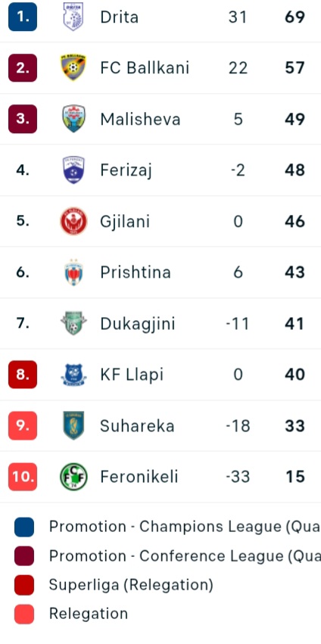Image resolution: width=321 pixels, height=644 pixels.
Task: Tap the FC Ballkani team logo
Action: pyautogui.click(x=73, y=68)
